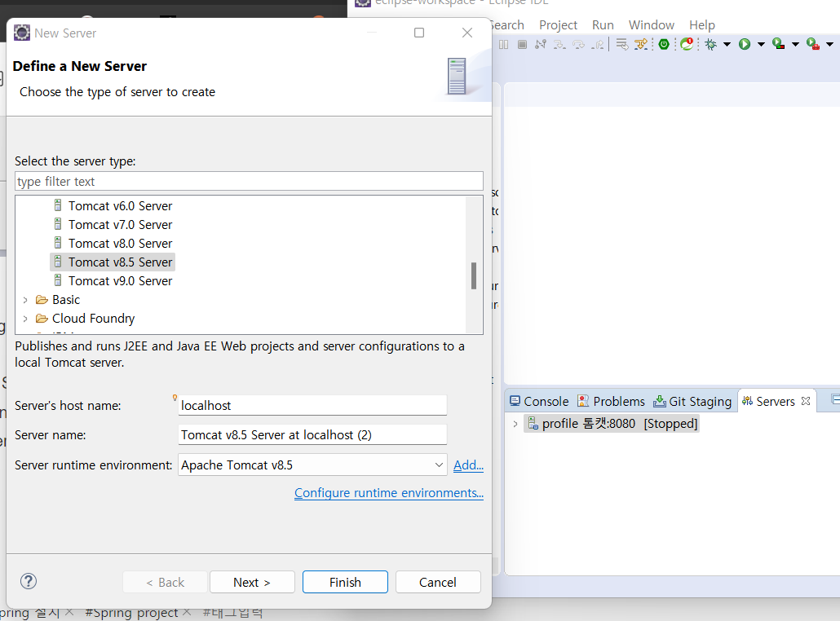Select Tomcat v8.0 Server
The image size is (840, 621).
pos(113,244)
